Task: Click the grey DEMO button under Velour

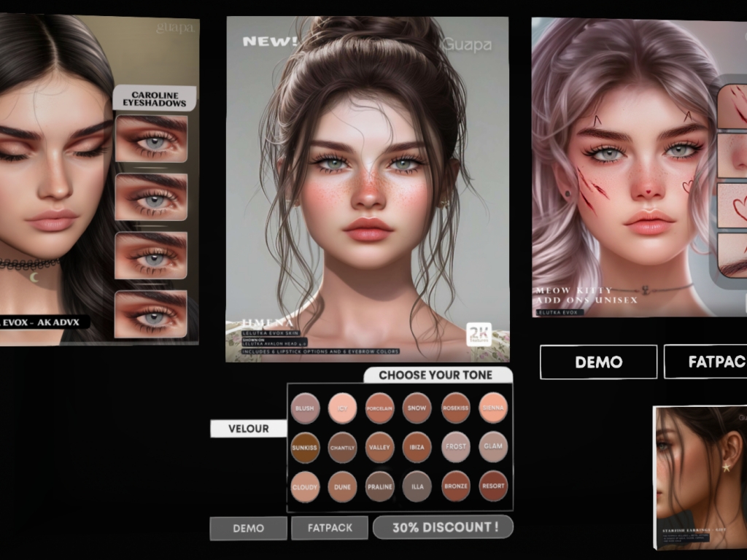Action: [x=248, y=528]
